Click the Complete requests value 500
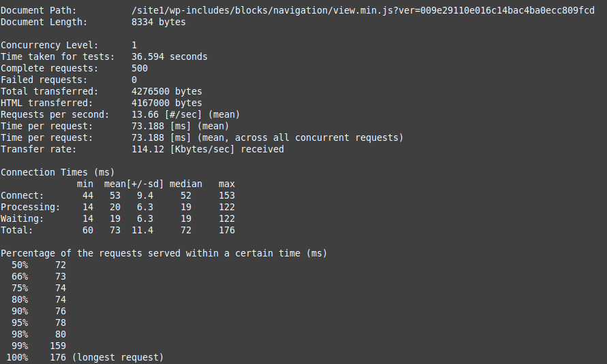The height and width of the screenshot is (364, 607). click(139, 68)
